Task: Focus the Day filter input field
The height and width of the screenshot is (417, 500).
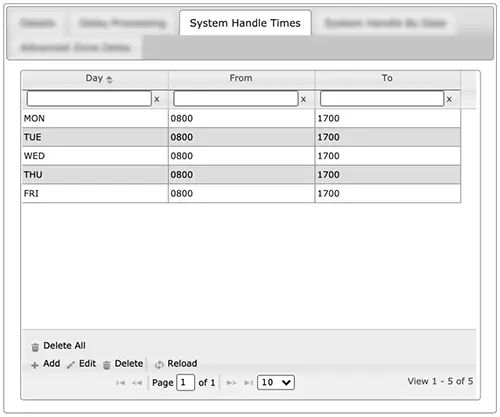Action: click(x=89, y=99)
